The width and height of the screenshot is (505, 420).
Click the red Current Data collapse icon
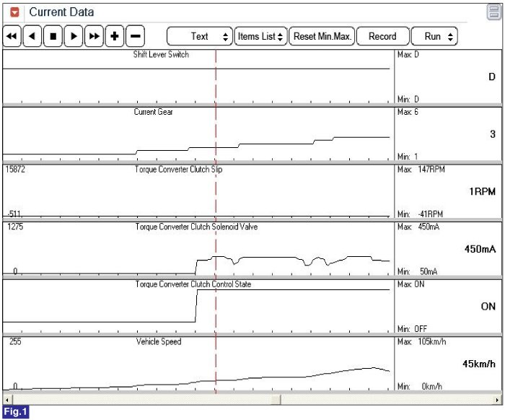coord(14,12)
